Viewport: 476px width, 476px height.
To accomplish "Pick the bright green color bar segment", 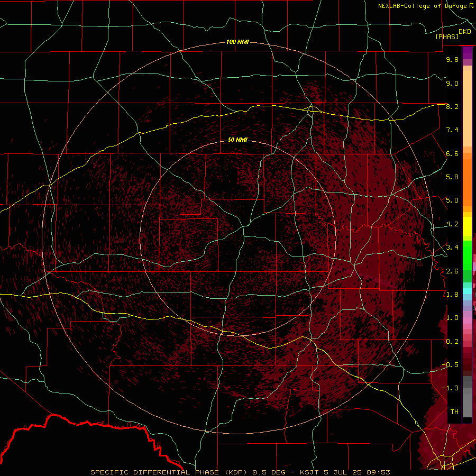I will pyautogui.click(x=467, y=256).
